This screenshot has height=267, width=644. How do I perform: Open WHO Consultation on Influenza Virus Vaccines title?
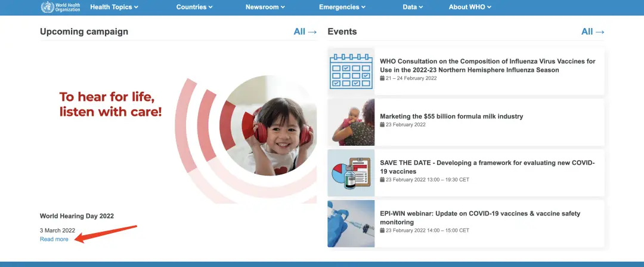[487, 66]
